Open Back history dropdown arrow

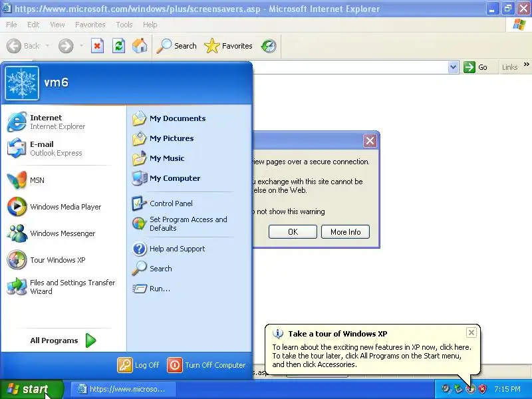point(47,45)
